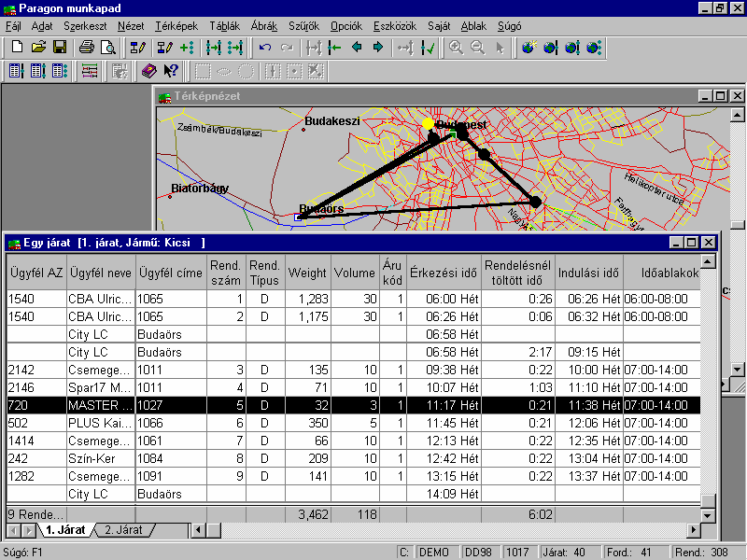Open the Térképek menu
The height and width of the screenshot is (560, 747).
coord(176,26)
